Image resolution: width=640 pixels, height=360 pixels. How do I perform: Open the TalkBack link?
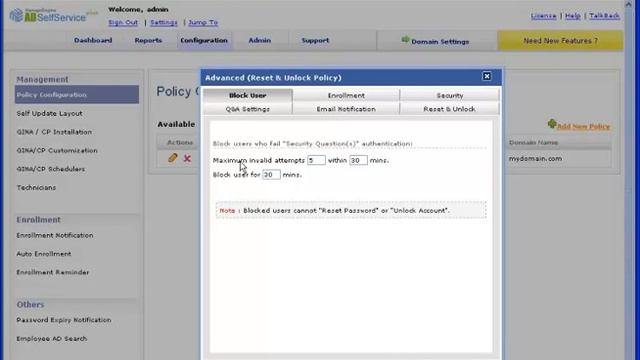(604, 16)
